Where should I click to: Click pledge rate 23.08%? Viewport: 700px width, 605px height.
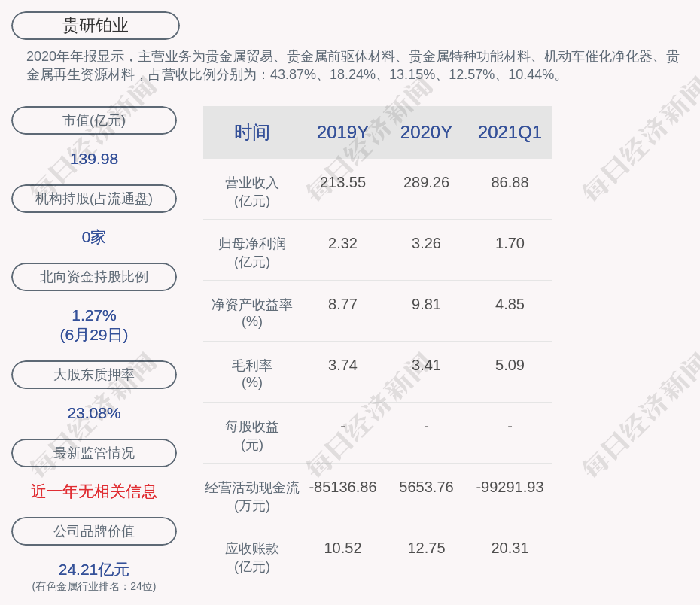point(94,413)
